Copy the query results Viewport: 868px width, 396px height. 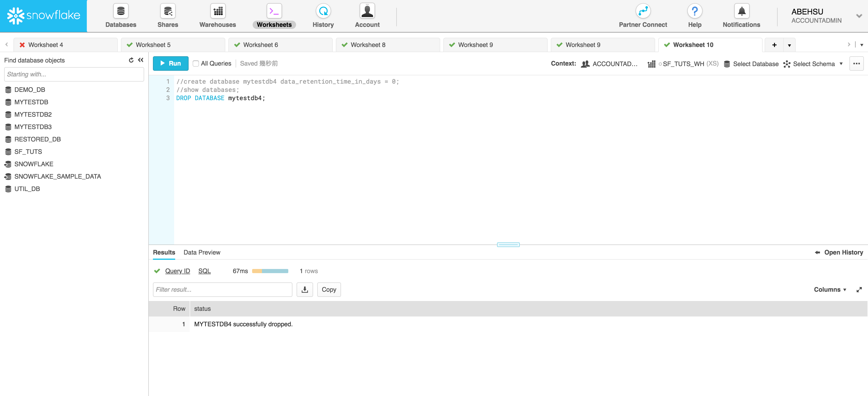(x=329, y=290)
